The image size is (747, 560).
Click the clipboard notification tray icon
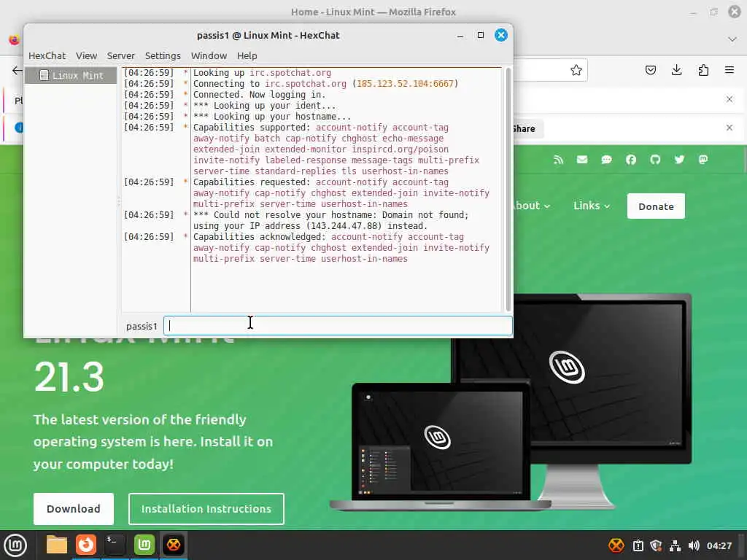638,545
